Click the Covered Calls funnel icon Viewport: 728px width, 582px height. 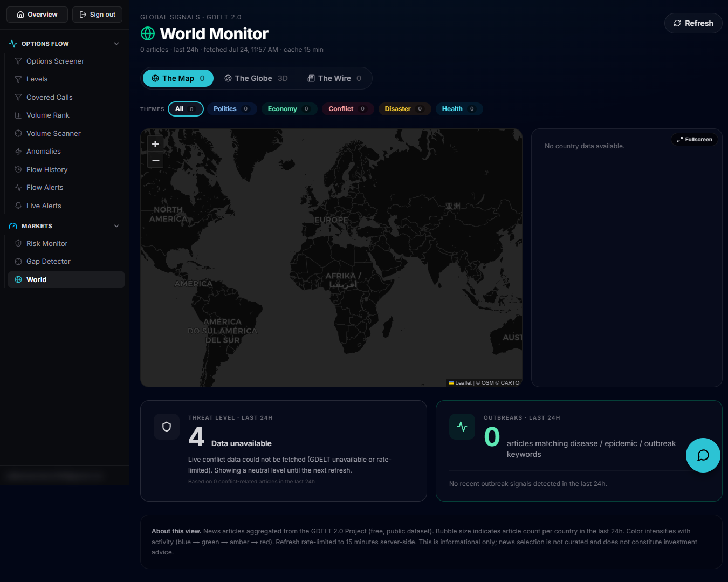pos(18,98)
